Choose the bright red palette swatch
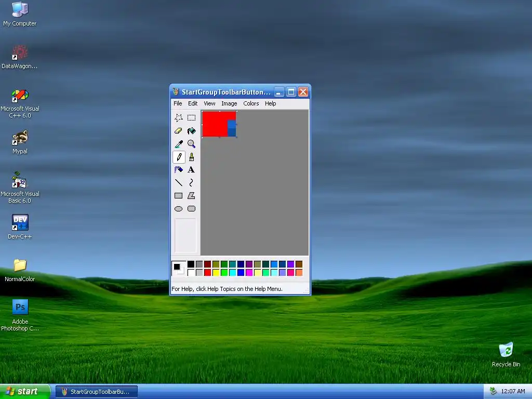The image size is (532, 399). pyautogui.click(x=208, y=272)
